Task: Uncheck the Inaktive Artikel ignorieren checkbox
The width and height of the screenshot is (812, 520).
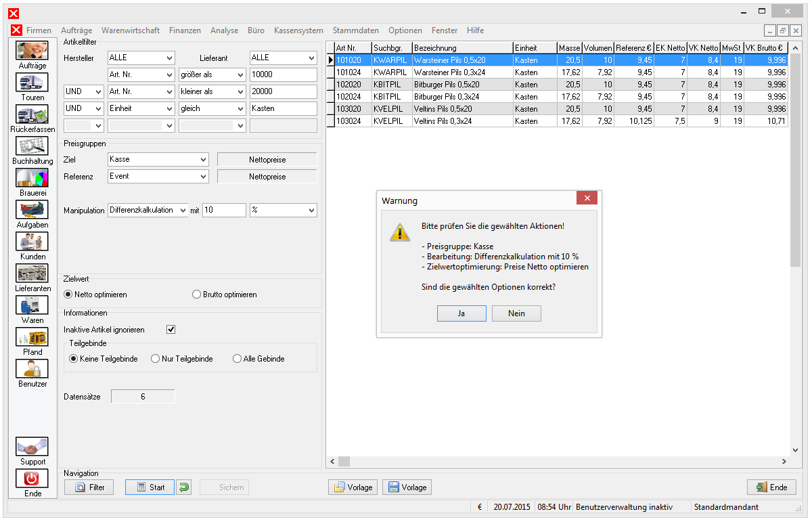Action: [x=171, y=330]
